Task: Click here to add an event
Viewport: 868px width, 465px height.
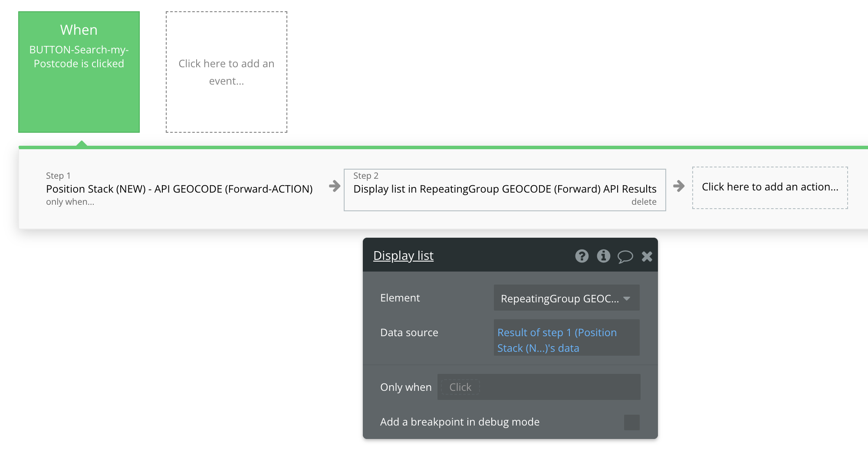Action: [227, 72]
